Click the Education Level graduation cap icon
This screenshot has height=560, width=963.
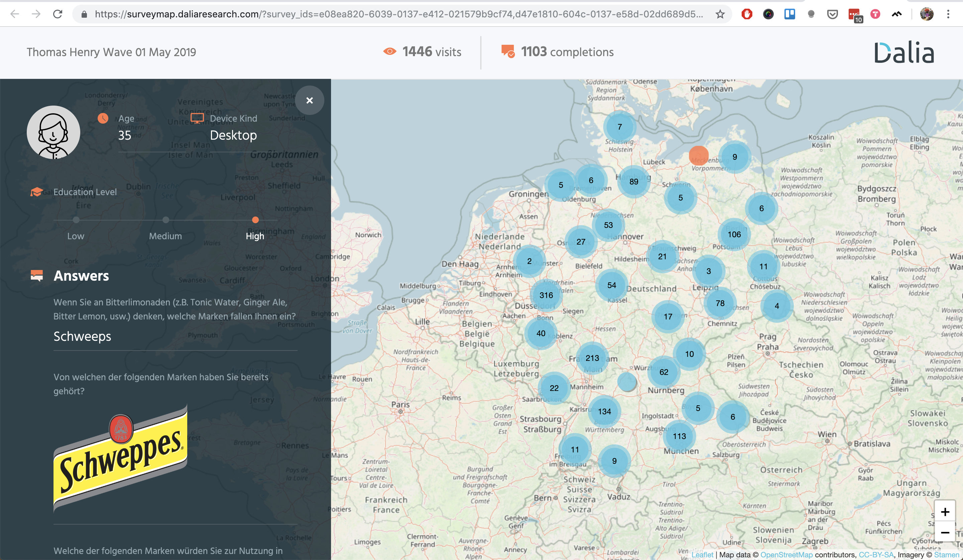37,192
